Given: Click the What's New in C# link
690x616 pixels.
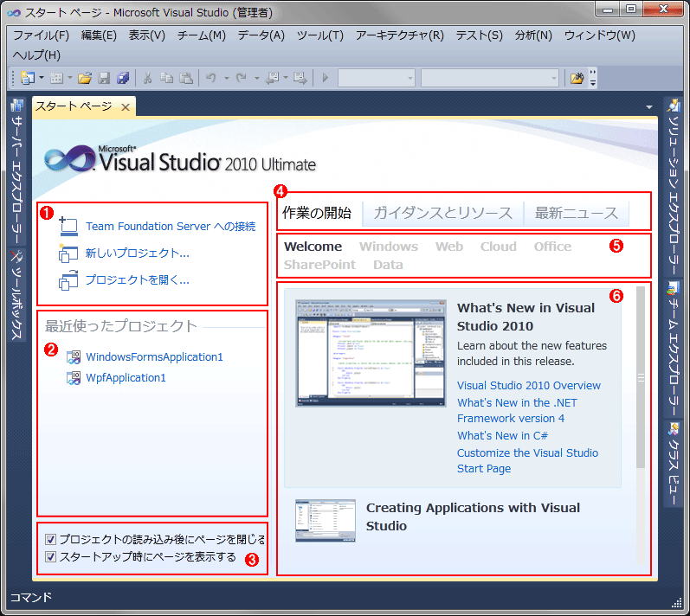Looking at the screenshot, I should 502,436.
